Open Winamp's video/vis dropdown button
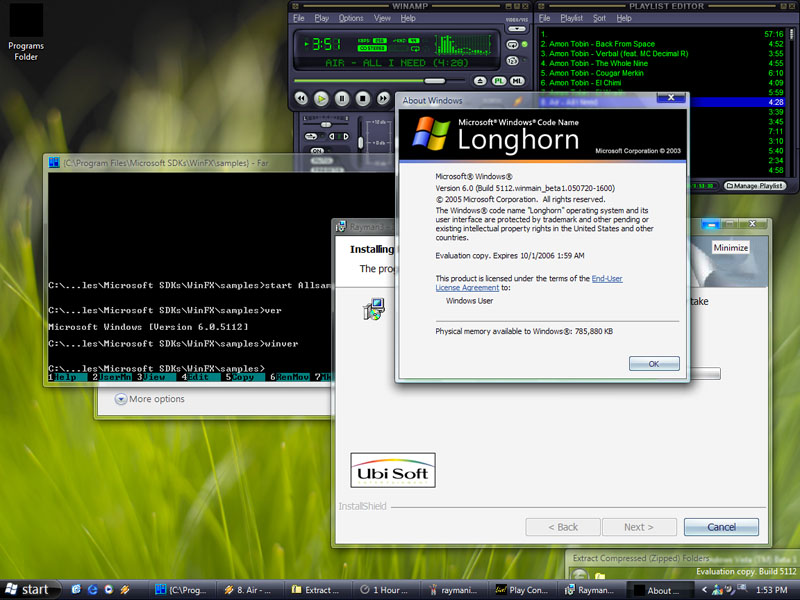Image resolution: width=800 pixels, height=600 pixels. pyautogui.click(x=516, y=29)
